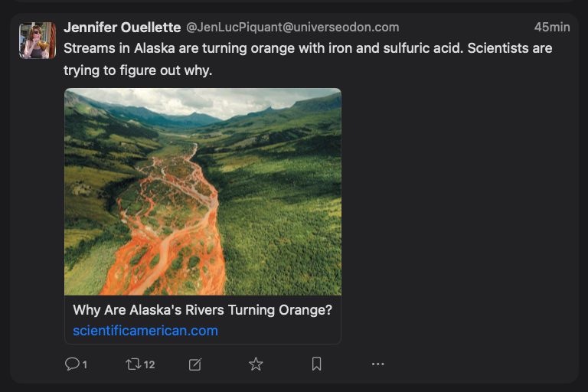
Task: Open the orange river preview image
Action: (x=202, y=191)
